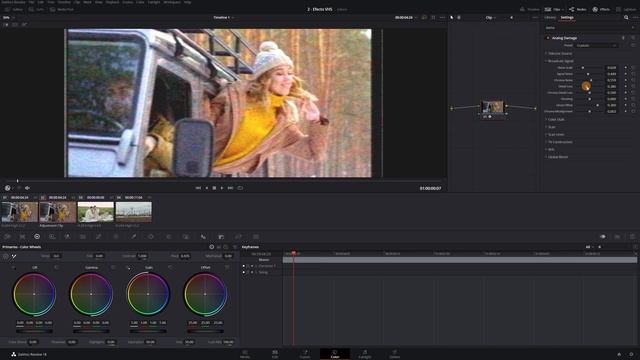640x360 pixels.
Task: Expand the Global Blend section
Action: tap(556, 157)
